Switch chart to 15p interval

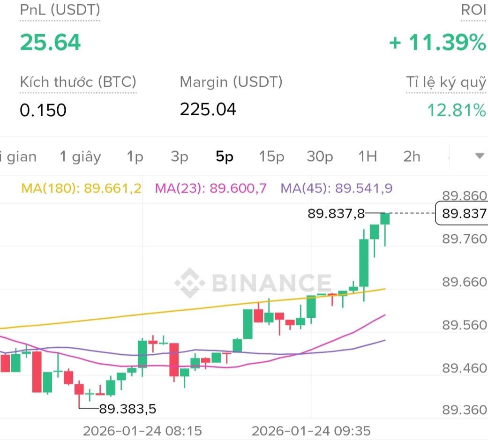click(x=271, y=157)
